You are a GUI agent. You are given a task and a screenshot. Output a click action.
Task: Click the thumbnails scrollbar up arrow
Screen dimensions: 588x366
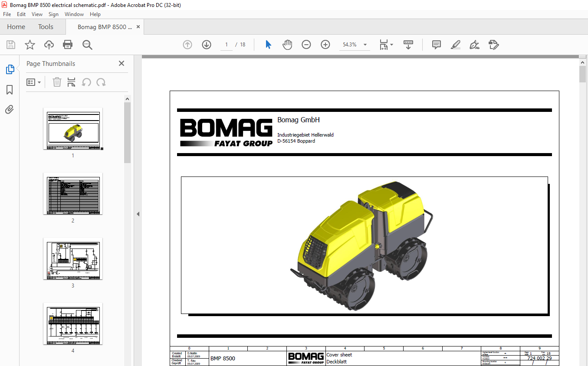point(127,99)
